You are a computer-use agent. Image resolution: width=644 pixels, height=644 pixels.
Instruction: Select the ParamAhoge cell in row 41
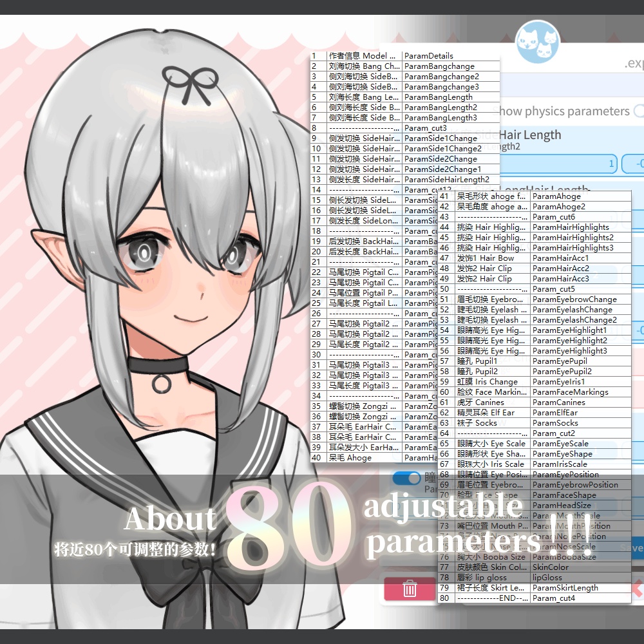(581, 196)
